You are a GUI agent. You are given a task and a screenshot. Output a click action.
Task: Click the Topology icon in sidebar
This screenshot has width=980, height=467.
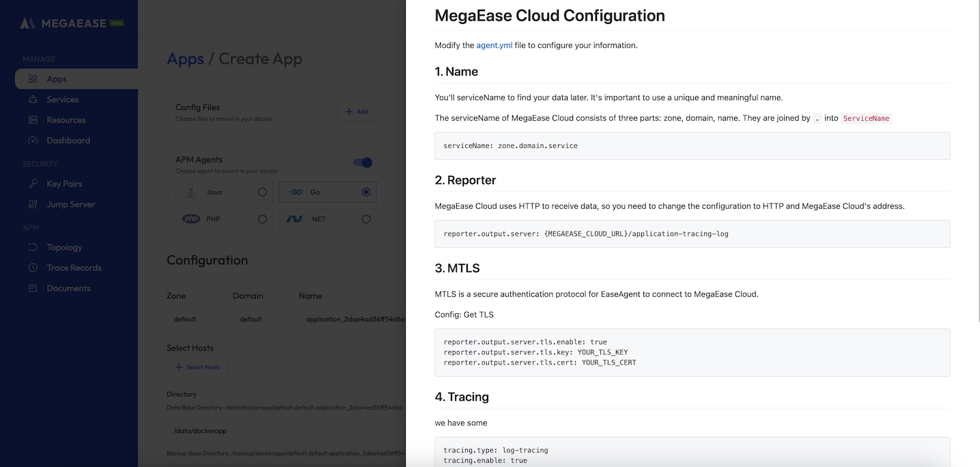(x=33, y=247)
